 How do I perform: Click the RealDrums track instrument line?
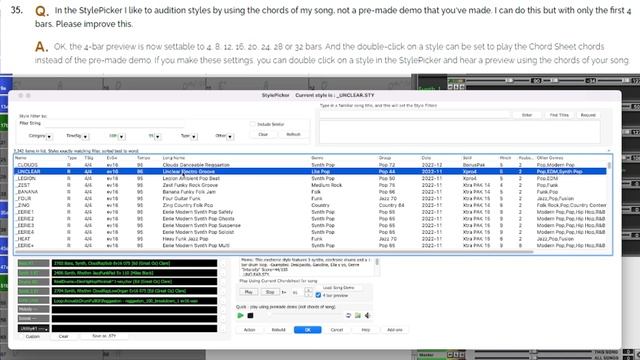[134, 282]
